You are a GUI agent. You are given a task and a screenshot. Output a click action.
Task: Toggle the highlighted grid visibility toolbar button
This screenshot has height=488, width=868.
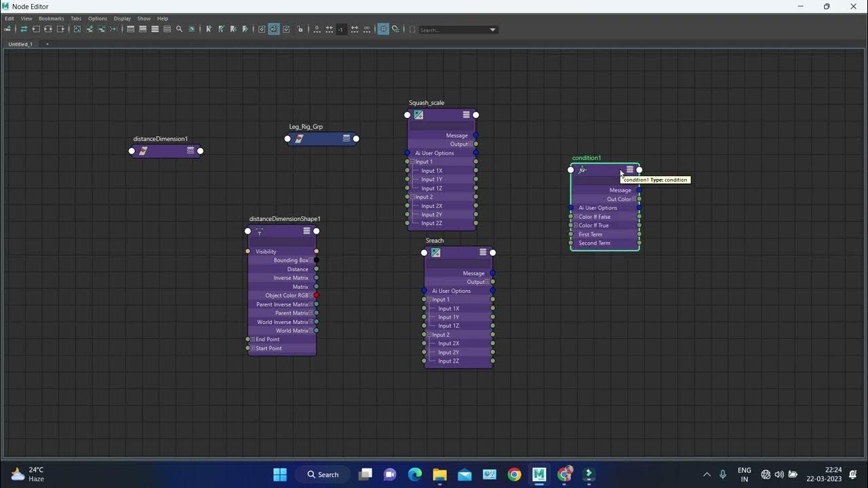tap(383, 29)
